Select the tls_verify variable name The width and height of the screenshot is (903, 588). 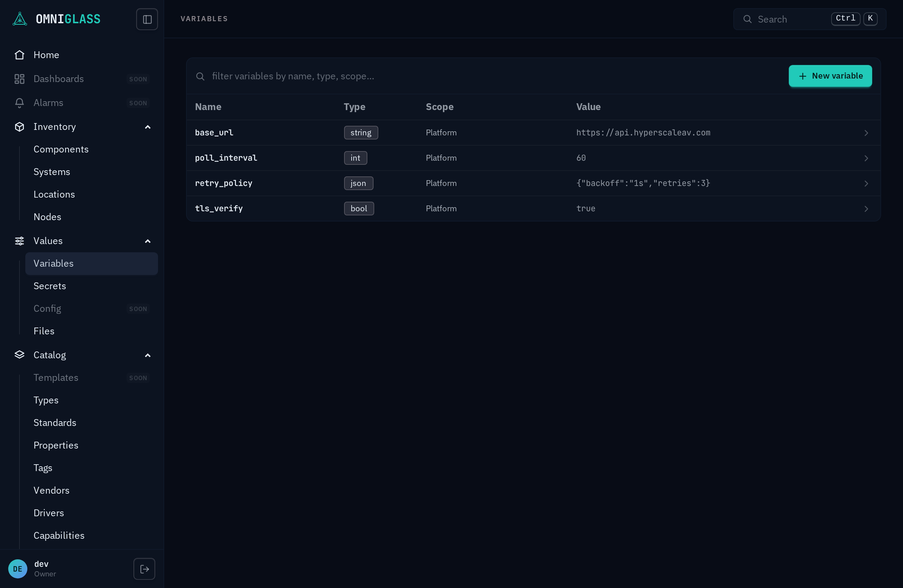pyautogui.click(x=219, y=209)
